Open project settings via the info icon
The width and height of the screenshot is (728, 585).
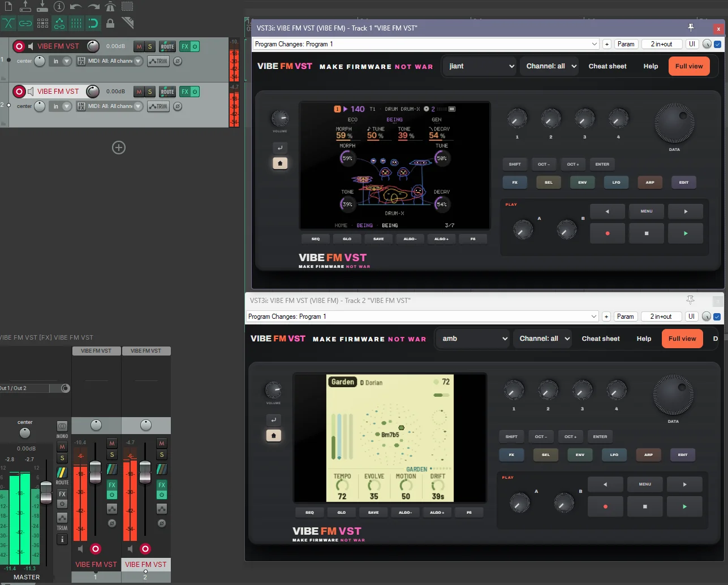(x=59, y=6)
